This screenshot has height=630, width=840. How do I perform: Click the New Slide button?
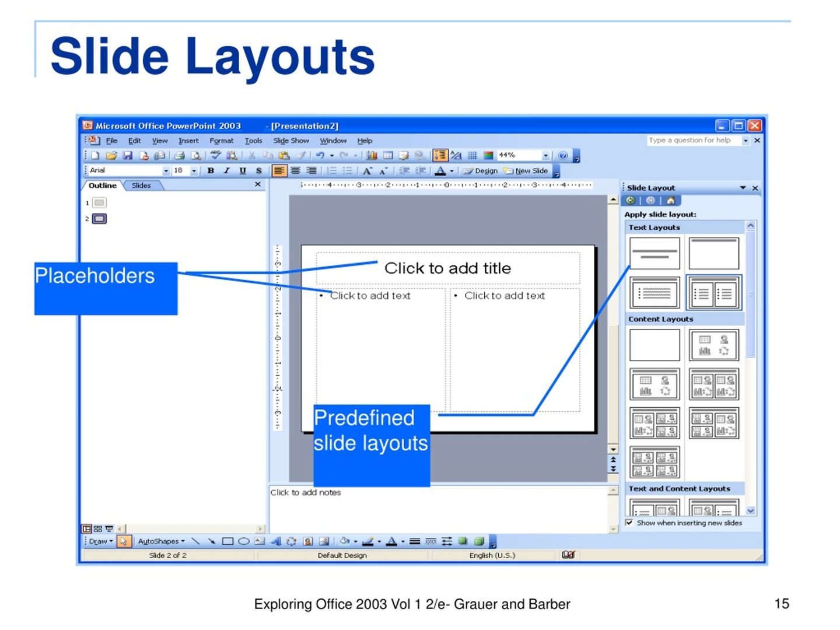point(526,171)
